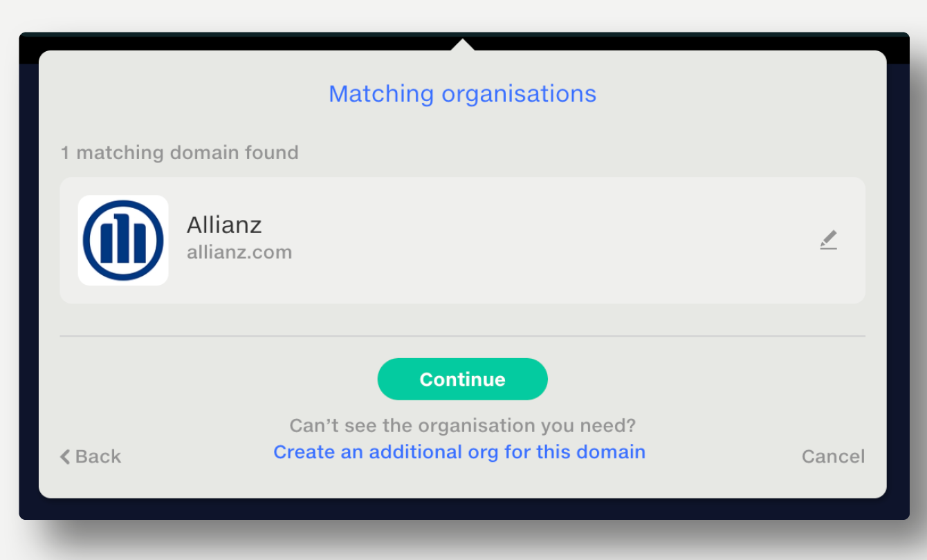Click the Allianz brand emblem thumbnail
This screenshot has height=560, width=927.
pos(122,239)
